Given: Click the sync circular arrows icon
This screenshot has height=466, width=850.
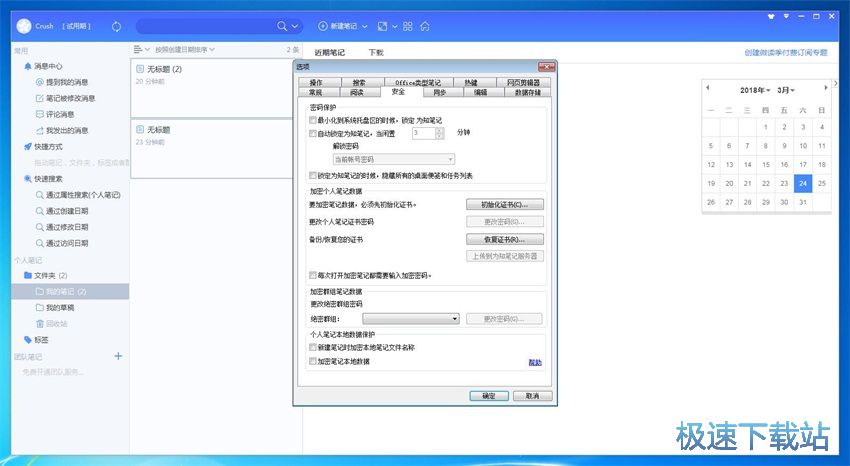Looking at the screenshot, I should tap(116, 26).
